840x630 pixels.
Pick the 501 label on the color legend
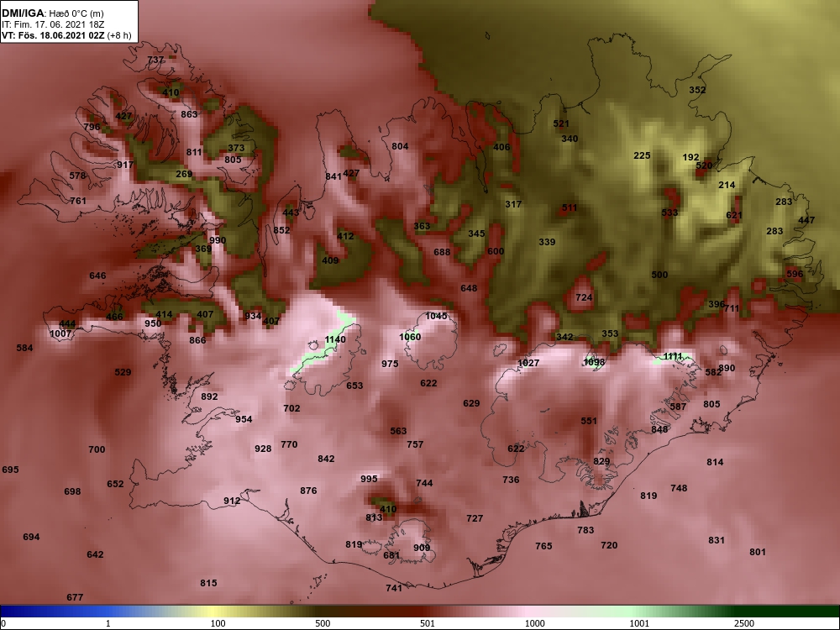tap(428, 623)
